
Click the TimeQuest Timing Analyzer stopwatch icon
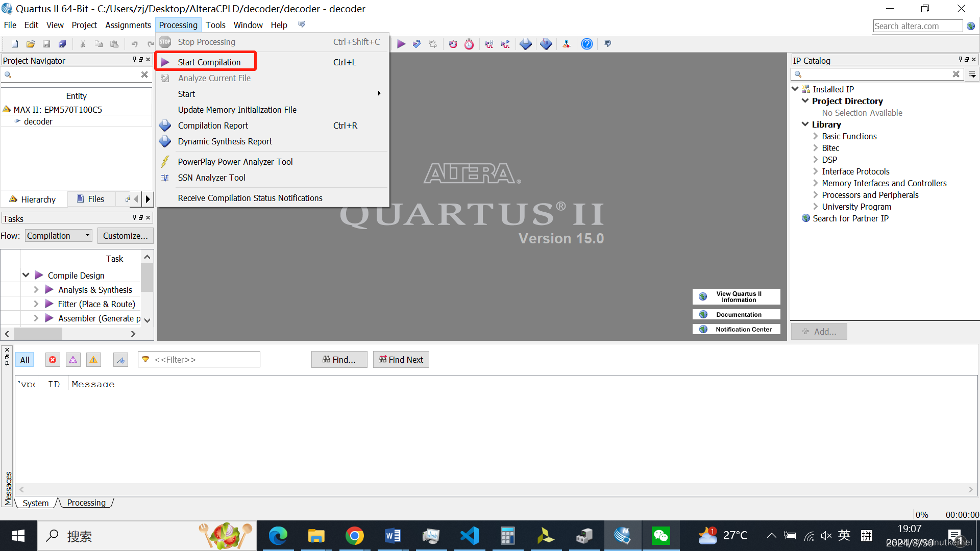point(469,44)
